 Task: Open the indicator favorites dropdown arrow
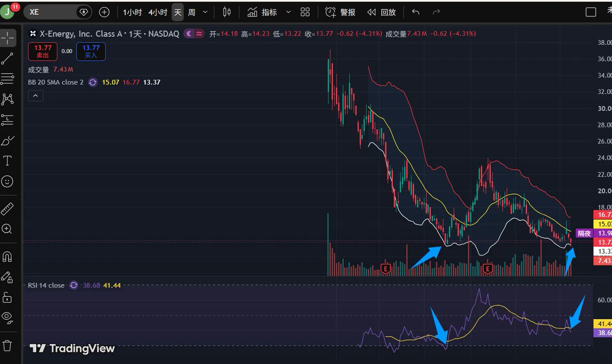click(289, 12)
